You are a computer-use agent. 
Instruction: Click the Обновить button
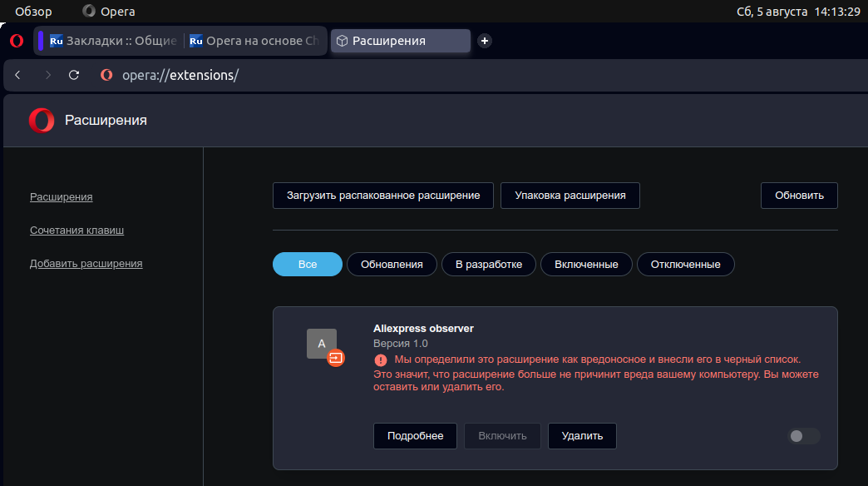[799, 196]
